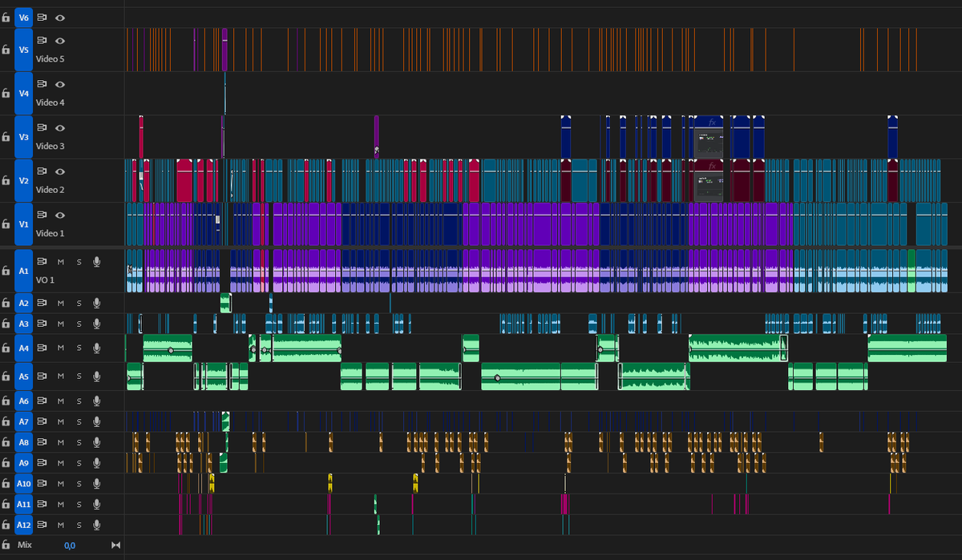Solo the A4 track

[x=79, y=348]
